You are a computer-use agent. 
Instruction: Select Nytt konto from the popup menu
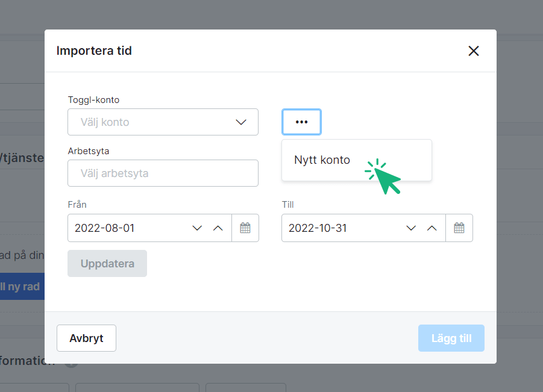point(322,160)
